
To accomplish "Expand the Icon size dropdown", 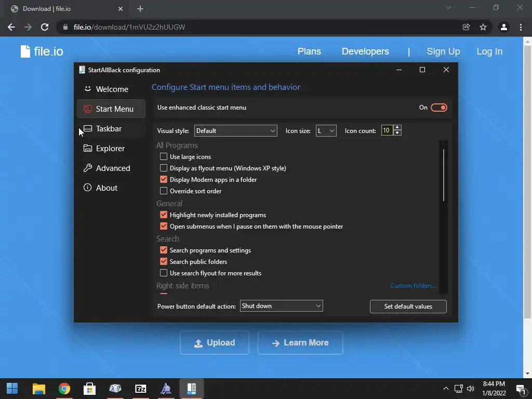I will click(x=326, y=130).
